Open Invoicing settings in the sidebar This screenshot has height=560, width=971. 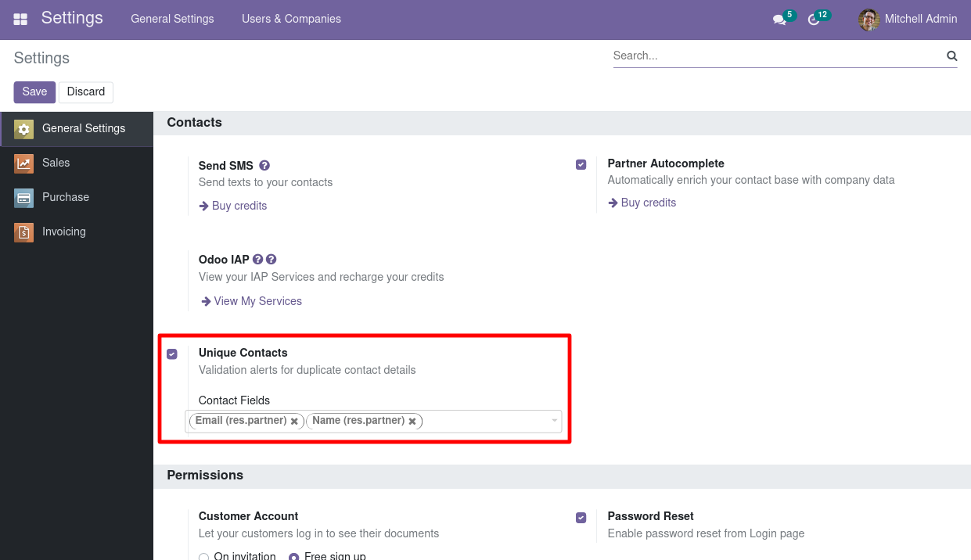[x=63, y=232]
